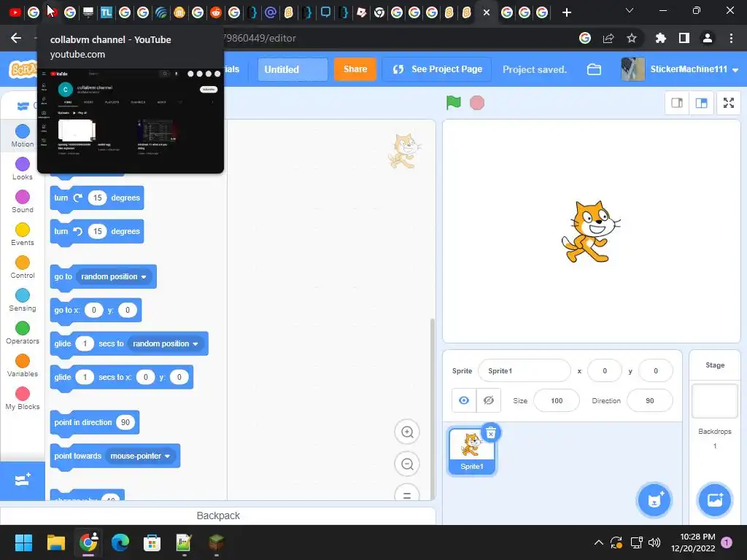Select the Sensing blocks category
747x560 pixels.
23,300
